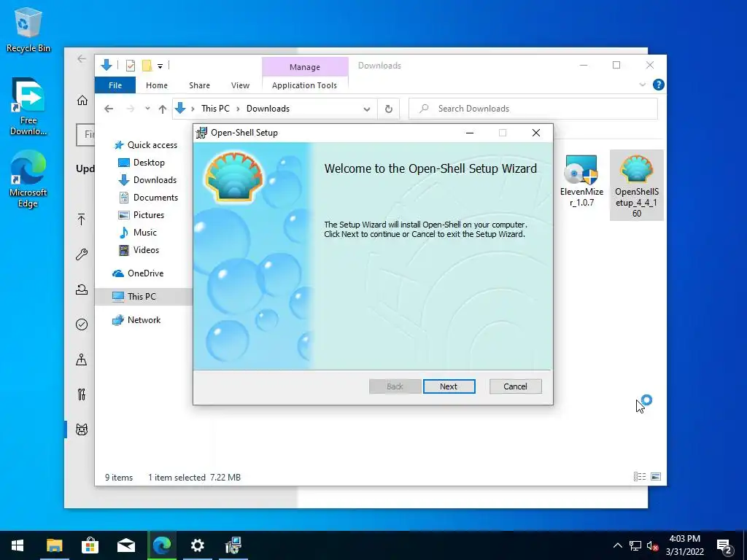Open Downloads in navigation pane
This screenshot has height=560, width=747.
pyautogui.click(x=147, y=180)
